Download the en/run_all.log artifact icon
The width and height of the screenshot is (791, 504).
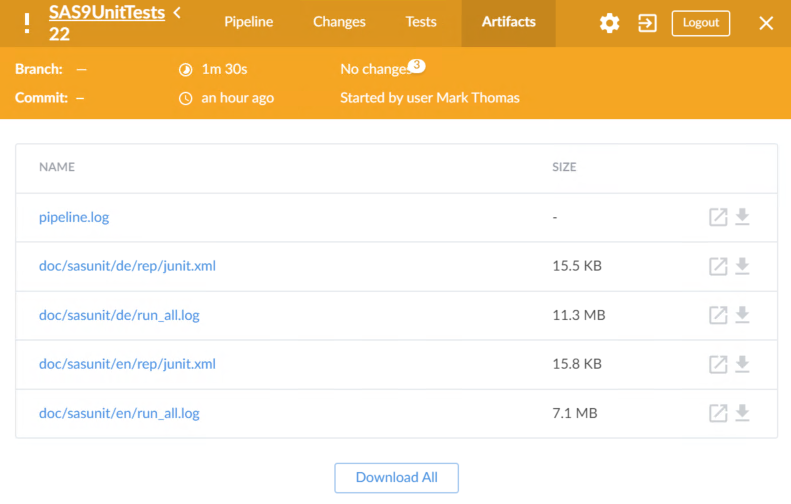742,413
